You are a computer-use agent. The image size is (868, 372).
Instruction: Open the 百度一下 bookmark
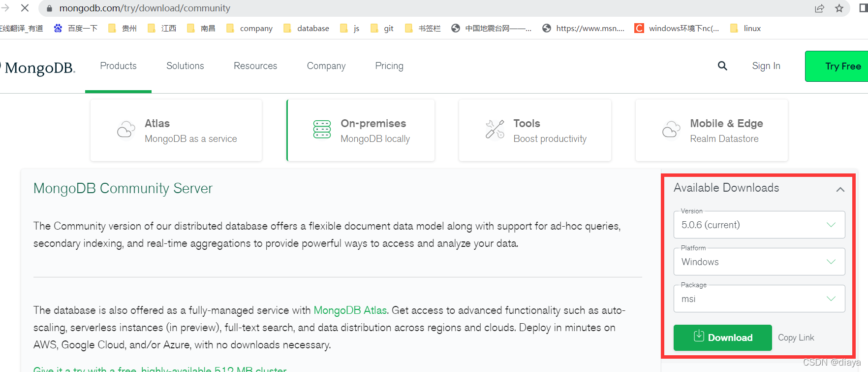75,28
